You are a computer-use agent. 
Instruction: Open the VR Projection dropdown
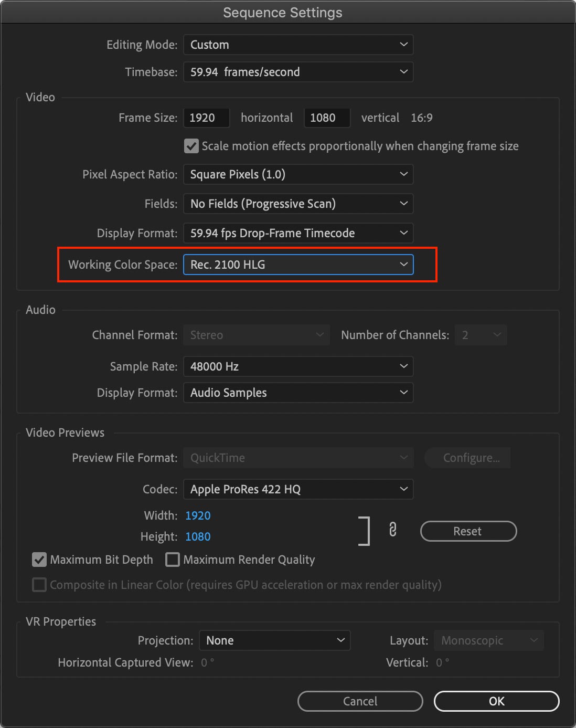275,640
